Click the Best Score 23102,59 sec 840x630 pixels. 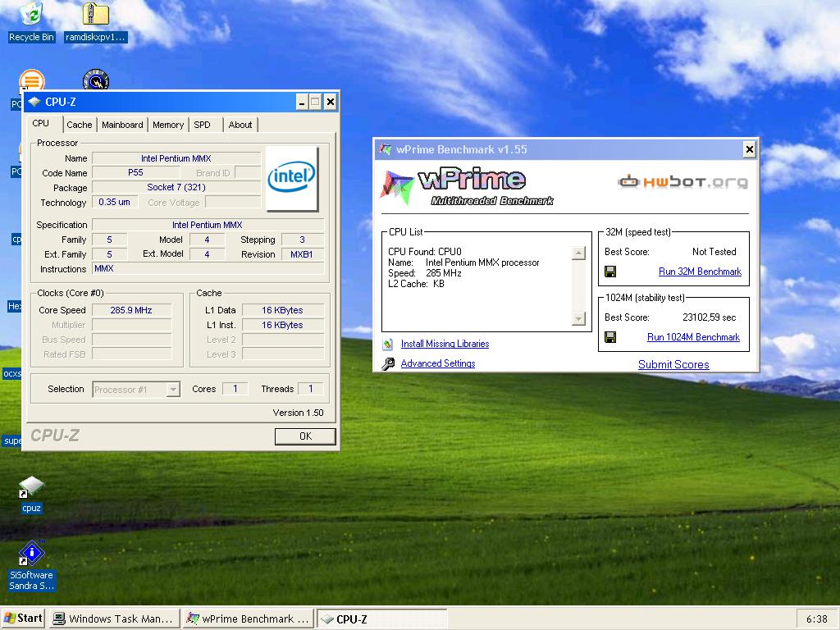click(x=710, y=317)
